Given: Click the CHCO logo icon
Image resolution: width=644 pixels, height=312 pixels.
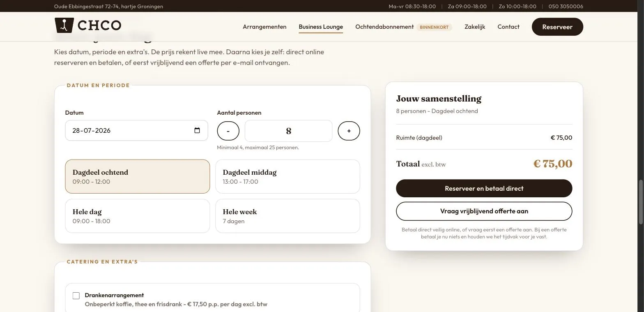Looking at the screenshot, I should [x=64, y=25].
